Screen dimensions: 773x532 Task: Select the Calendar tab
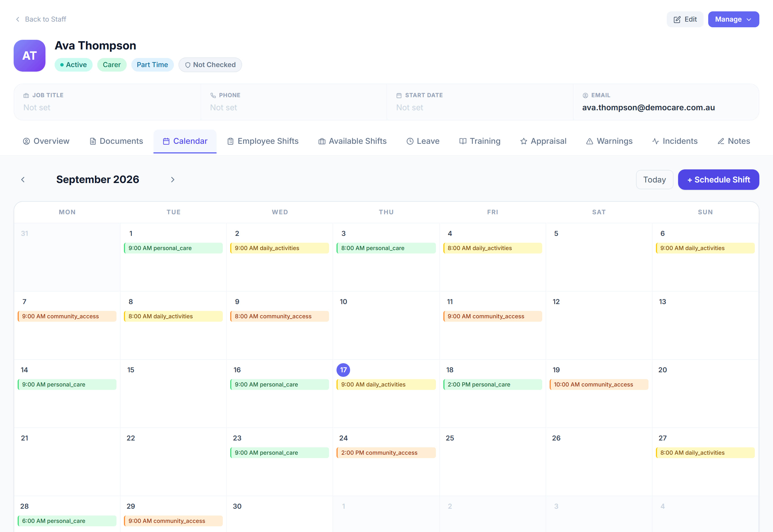(185, 141)
